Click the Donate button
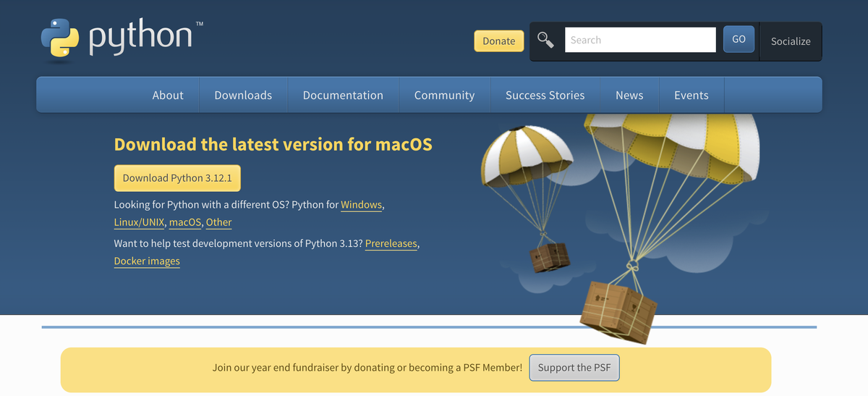Image resolution: width=868 pixels, height=396 pixels. pyautogui.click(x=499, y=41)
